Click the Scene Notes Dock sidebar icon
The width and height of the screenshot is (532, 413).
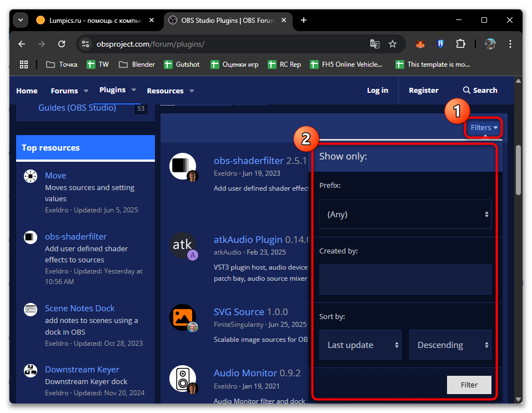(x=30, y=308)
